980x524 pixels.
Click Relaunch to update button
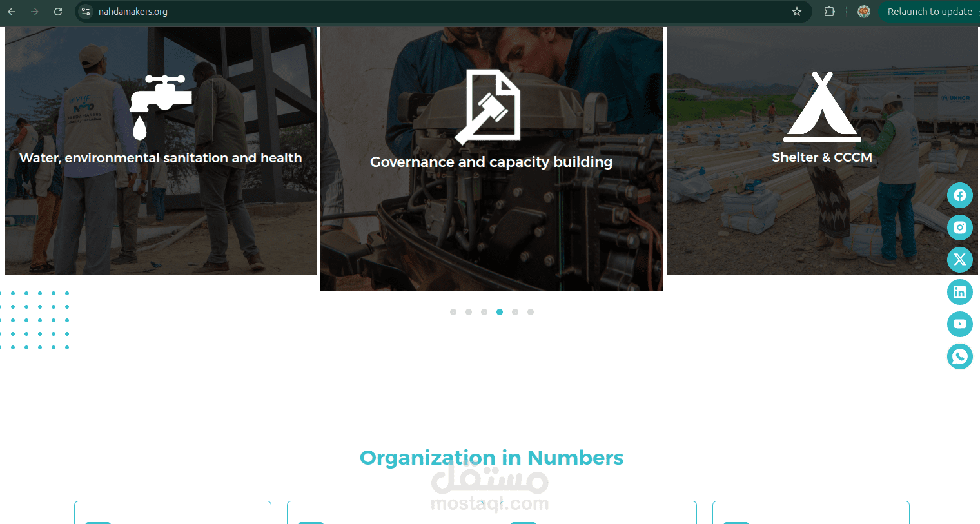click(929, 12)
